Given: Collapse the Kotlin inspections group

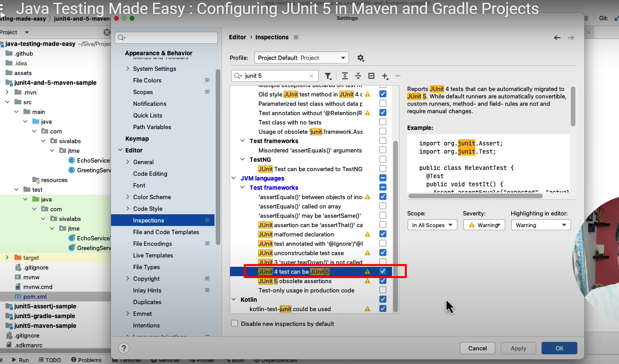Looking at the screenshot, I should click(x=234, y=299).
